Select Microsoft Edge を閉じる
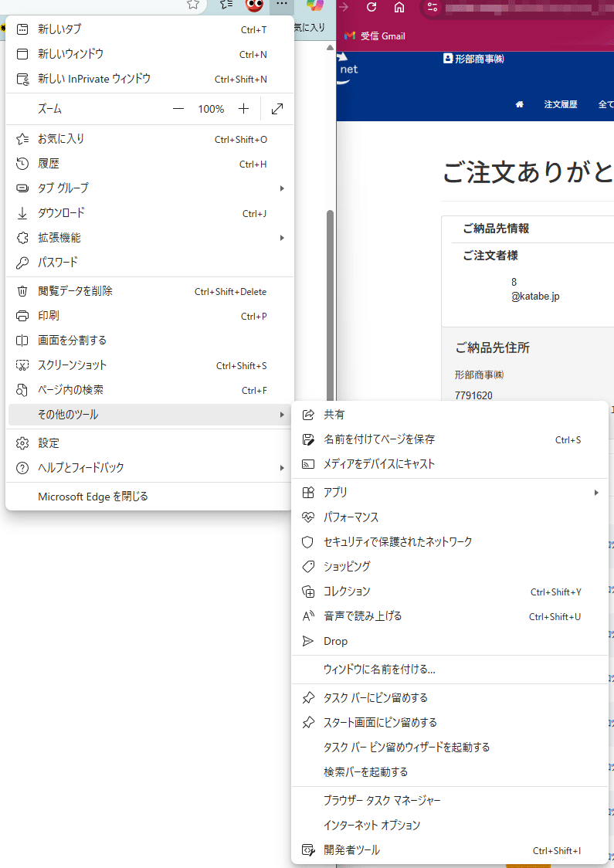The height and width of the screenshot is (868, 614). (x=93, y=497)
